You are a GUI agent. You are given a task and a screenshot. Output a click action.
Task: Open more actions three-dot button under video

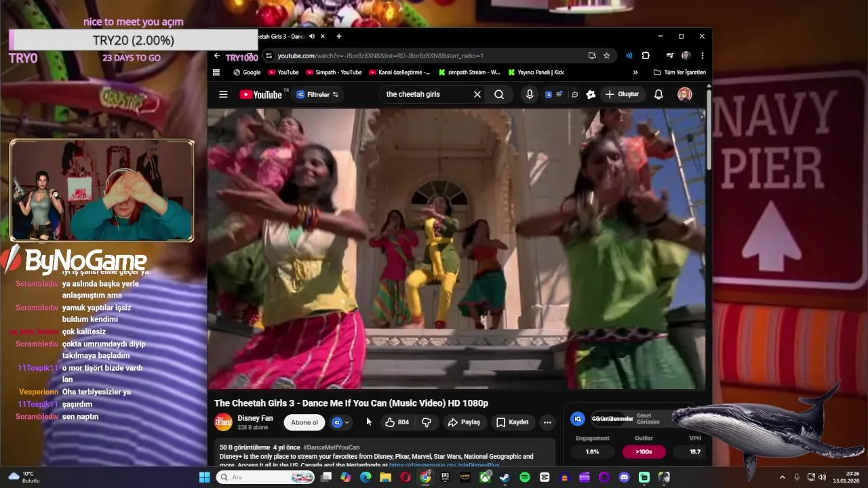(547, 422)
